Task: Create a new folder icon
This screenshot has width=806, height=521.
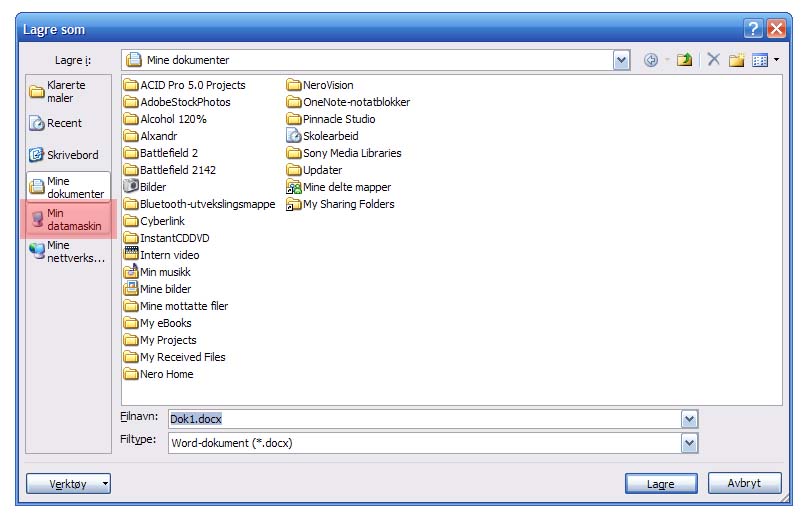Action: pos(737,60)
